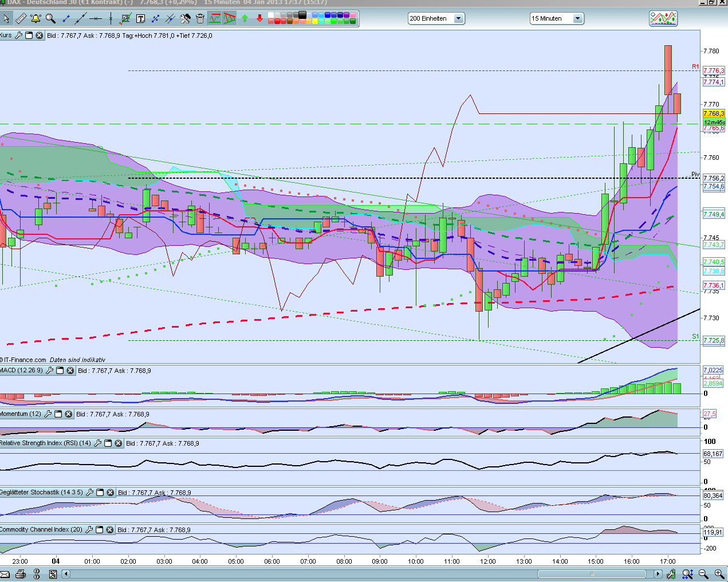Select the extended trend line tool

click(x=81, y=18)
